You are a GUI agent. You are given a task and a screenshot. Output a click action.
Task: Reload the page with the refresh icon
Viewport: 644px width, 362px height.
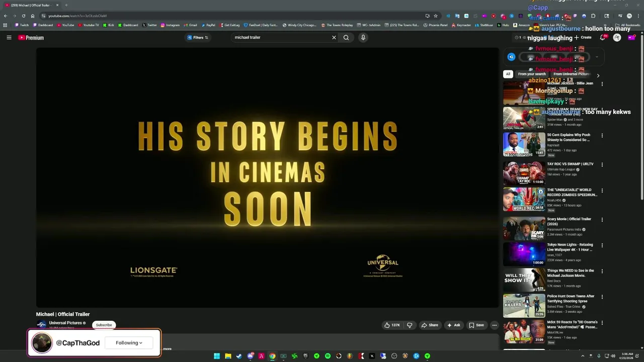click(23, 16)
